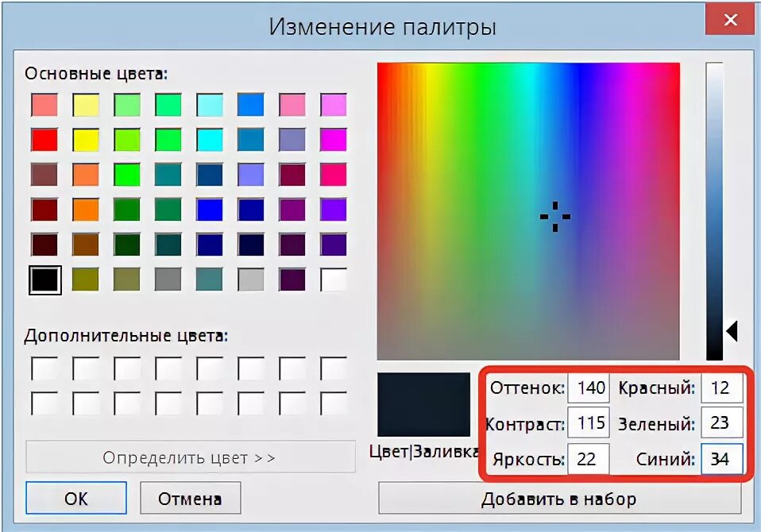Viewport: 761px width, 532px height.
Task: Select the periwinkle swatch in third row
Action: click(251, 175)
